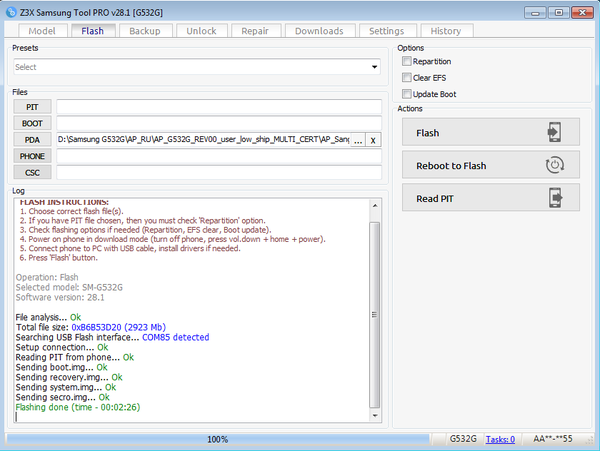The width and height of the screenshot is (600, 451).
Task: Click the Reboot to Flash power icon
Action: point(556,166)
